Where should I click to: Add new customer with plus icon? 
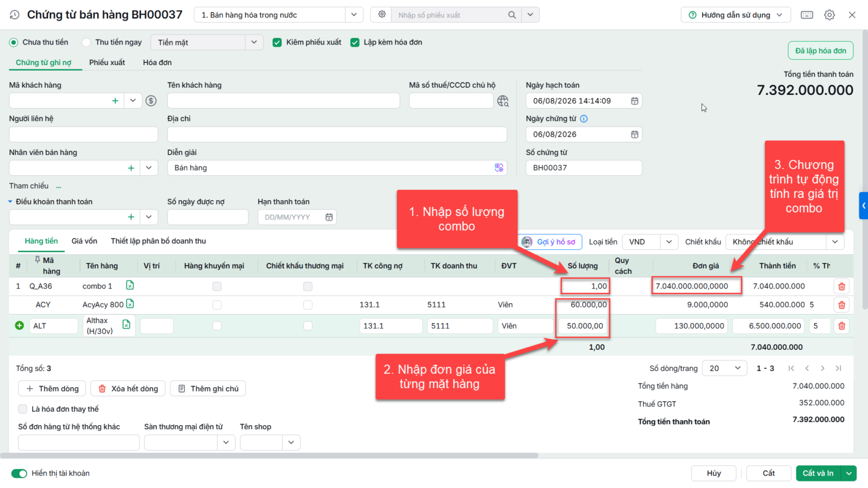(115, 101)
